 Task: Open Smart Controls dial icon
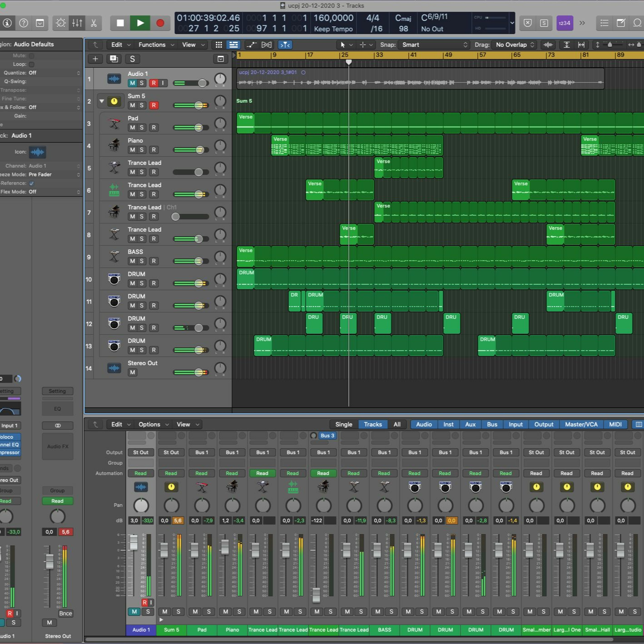coord(61,23)
